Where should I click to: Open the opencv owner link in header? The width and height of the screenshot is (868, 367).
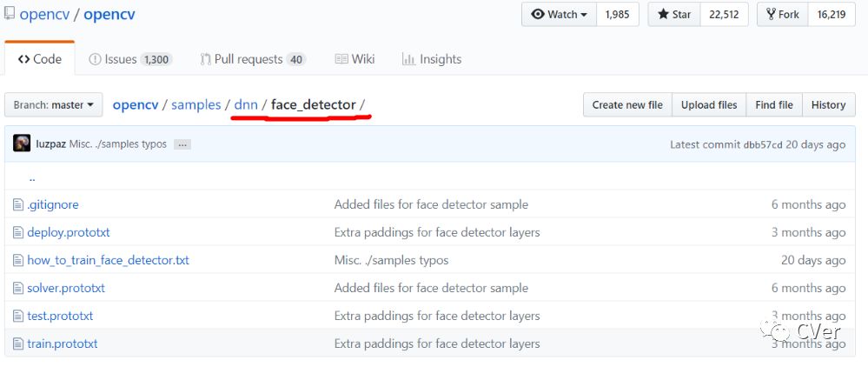(44, 15)
